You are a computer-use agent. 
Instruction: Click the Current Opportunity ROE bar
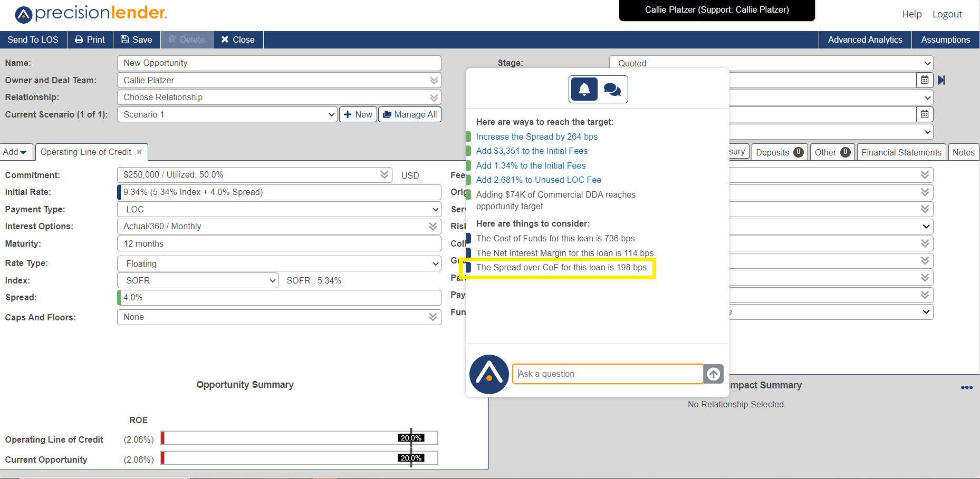point(299,458)
